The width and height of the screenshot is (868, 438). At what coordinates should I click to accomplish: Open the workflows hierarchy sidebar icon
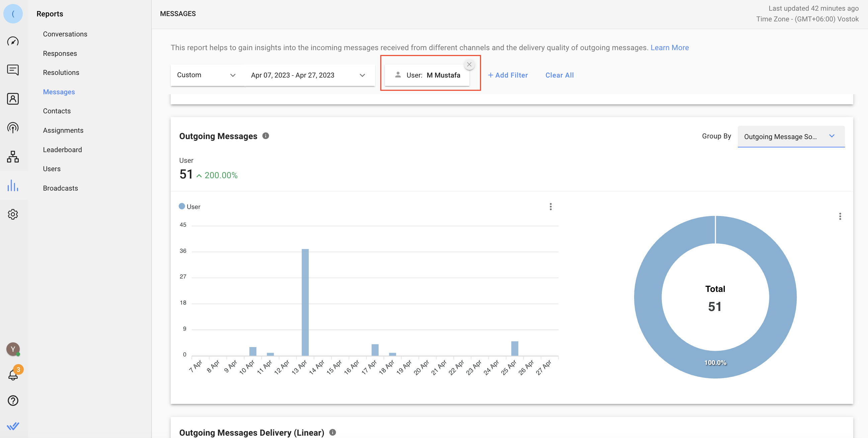click(x=13, y=156)
